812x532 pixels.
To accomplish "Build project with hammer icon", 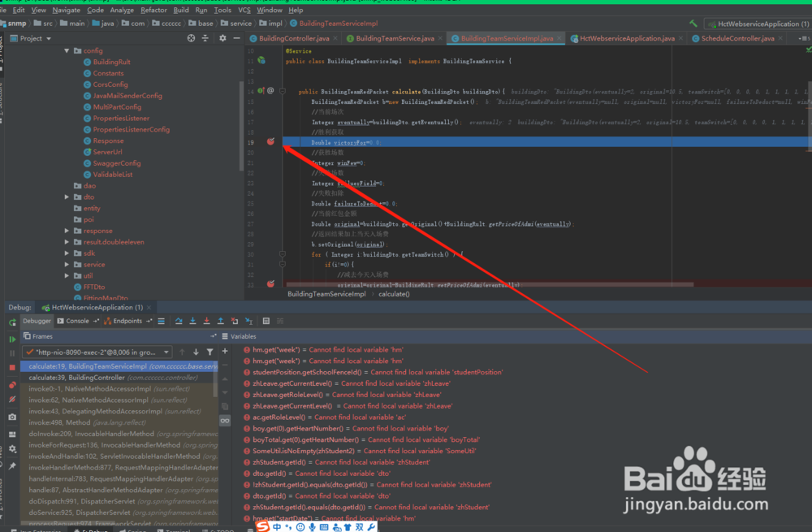I will point(693,24).
